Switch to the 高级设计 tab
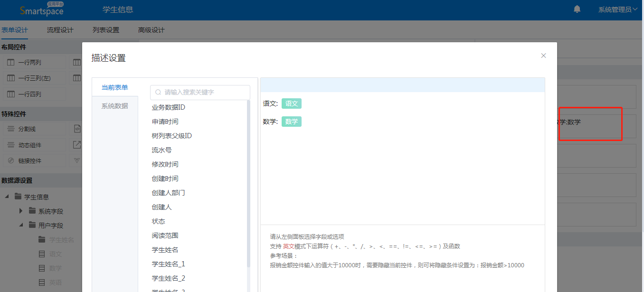The height and width of the screenshot is (292, 644). 152,30
